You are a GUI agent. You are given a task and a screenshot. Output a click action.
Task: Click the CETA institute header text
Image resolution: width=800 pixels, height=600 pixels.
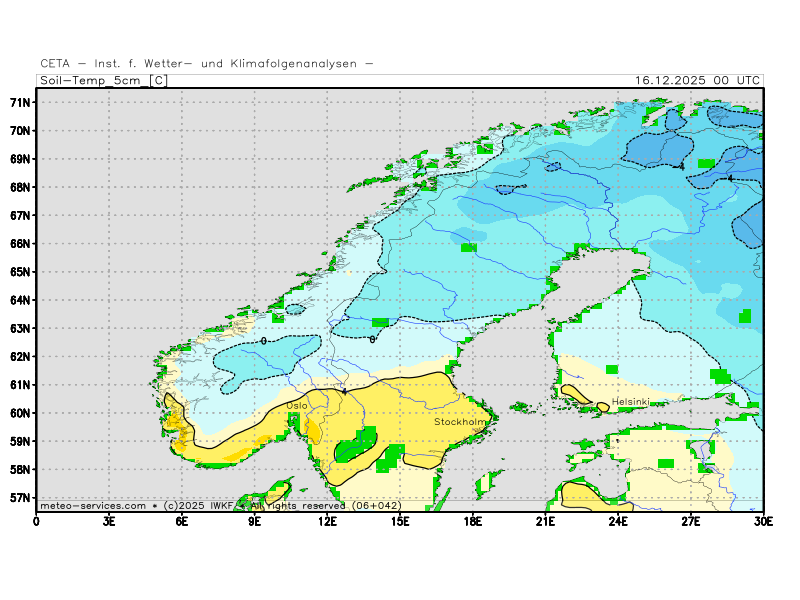click(208, 64)
